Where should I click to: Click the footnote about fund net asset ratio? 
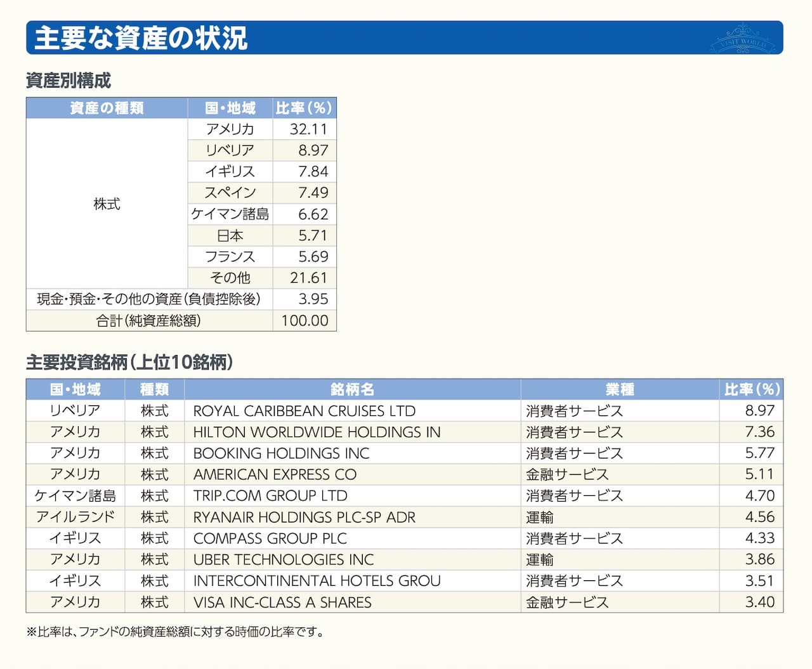(174, 631)
